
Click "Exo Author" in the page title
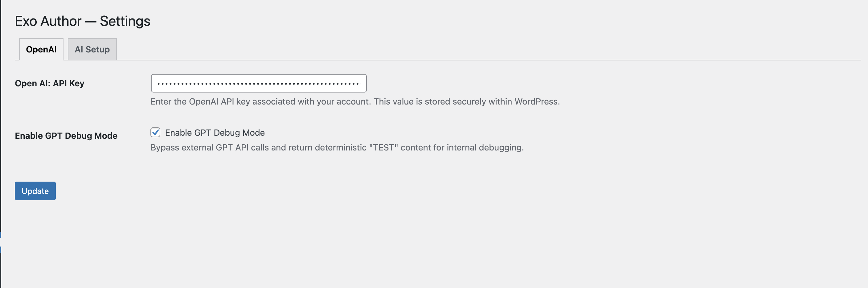[48, 21]
